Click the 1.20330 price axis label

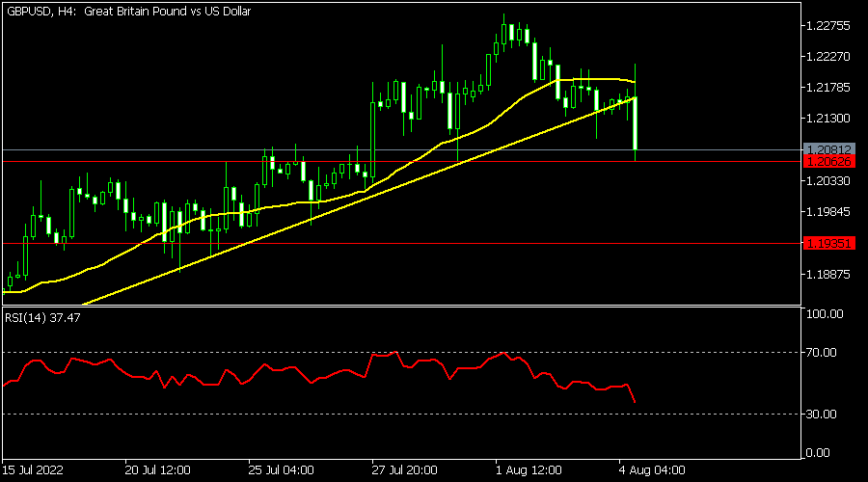828,181
